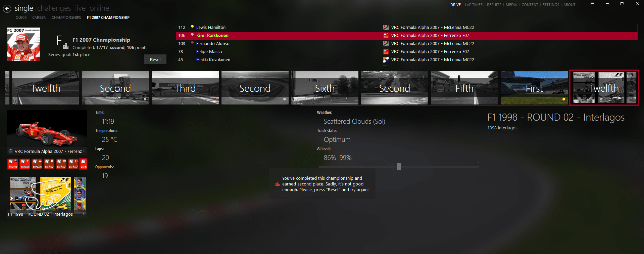Switch to the single tab
The image size is (644, 254).
24,8
